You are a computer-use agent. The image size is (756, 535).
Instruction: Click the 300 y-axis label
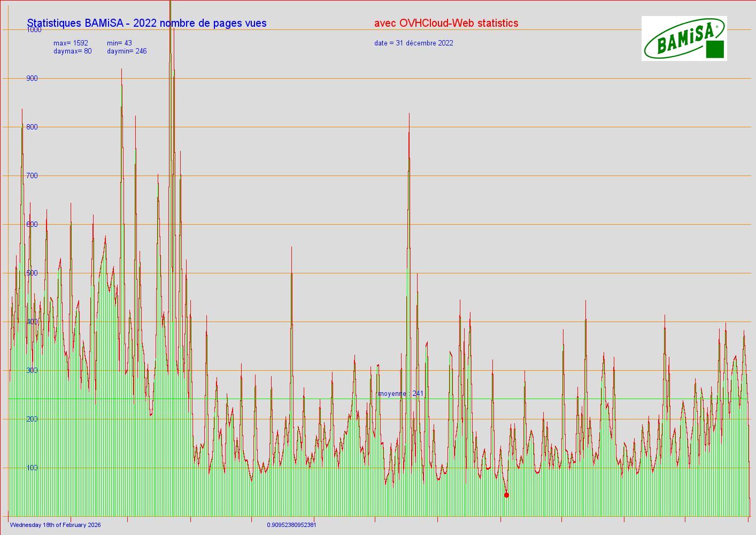point(32,370)
